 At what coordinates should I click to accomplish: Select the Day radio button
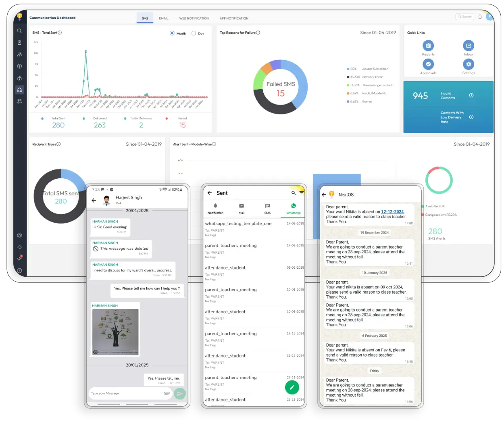(194, 33)
